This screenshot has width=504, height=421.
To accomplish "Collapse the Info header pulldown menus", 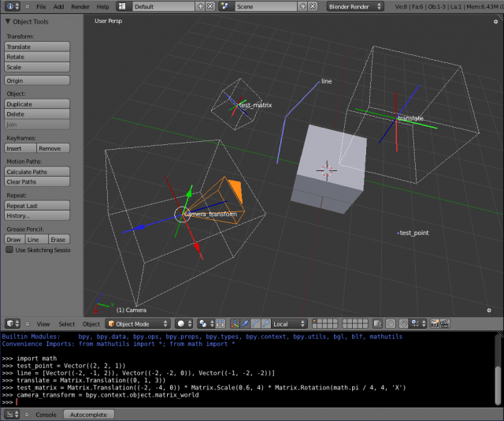I will pyautogui.click(x=28, y=6).
